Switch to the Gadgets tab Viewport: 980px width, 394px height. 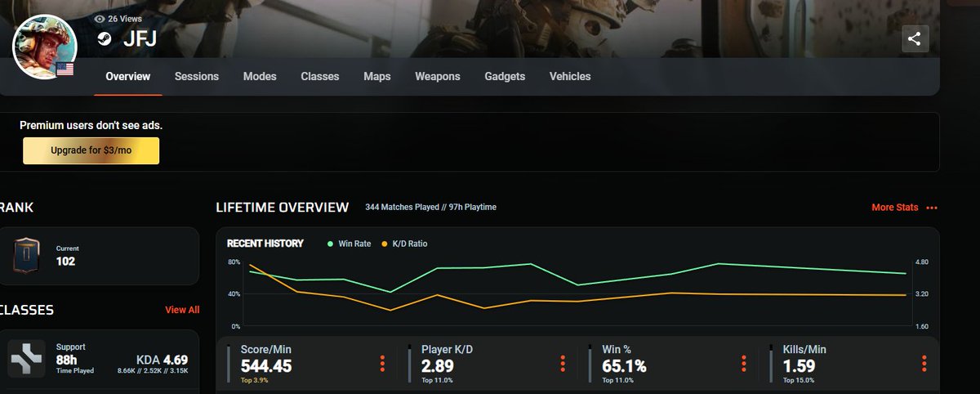click(x=505, y=76)
